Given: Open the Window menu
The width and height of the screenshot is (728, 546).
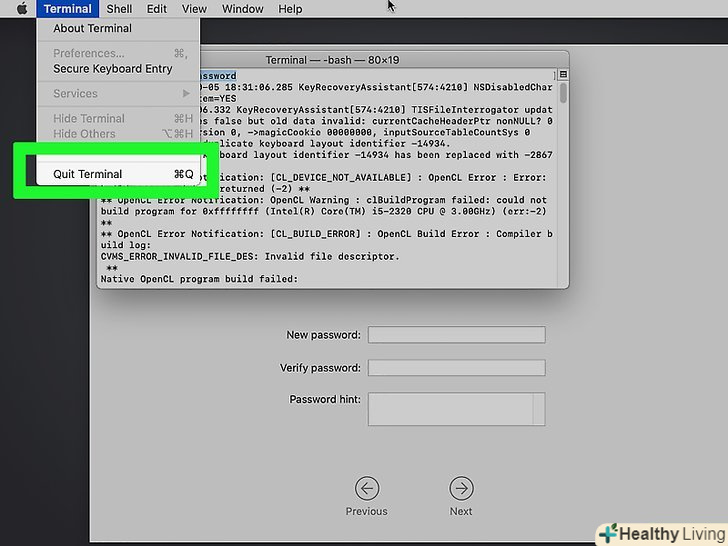Looking at the screenshot, I should (x=242, y=9).
